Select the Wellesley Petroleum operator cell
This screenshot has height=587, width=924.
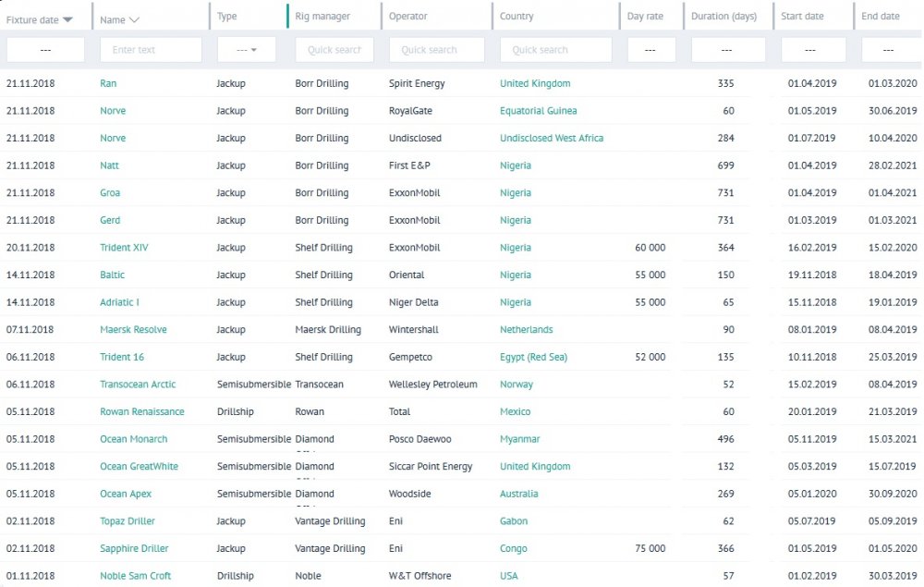[433, 385]
